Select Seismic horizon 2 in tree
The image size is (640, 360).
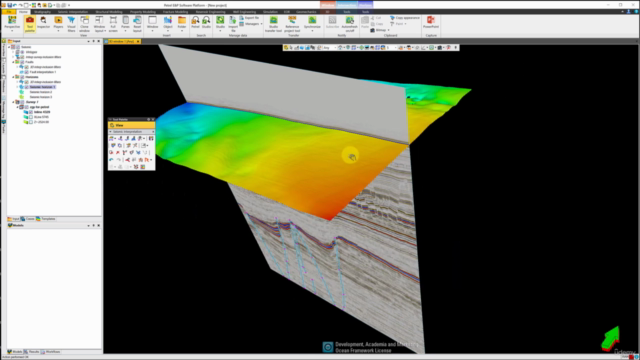click(x=41, y=92)
